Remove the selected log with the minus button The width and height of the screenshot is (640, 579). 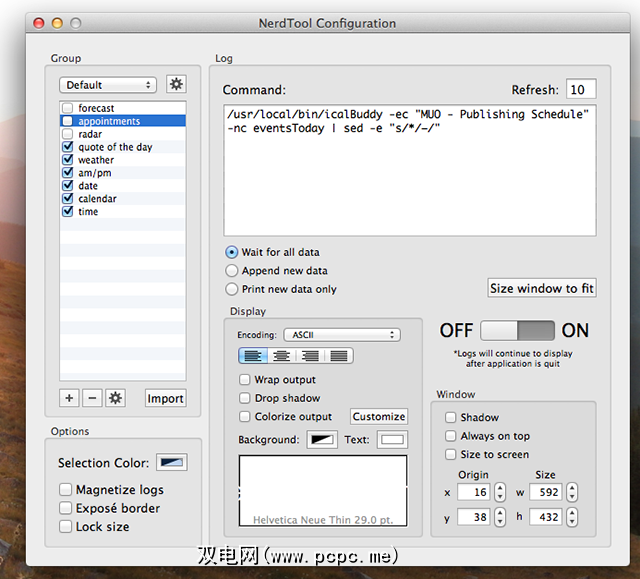92,398
